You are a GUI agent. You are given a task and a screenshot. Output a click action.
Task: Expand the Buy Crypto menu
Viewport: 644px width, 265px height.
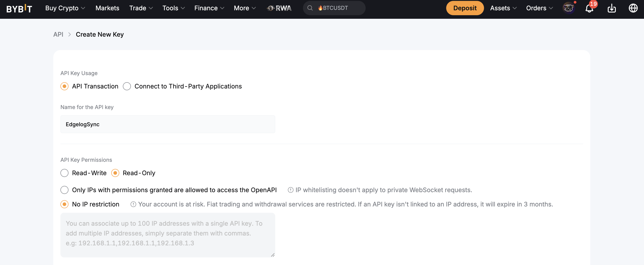(x=65, y=8)
